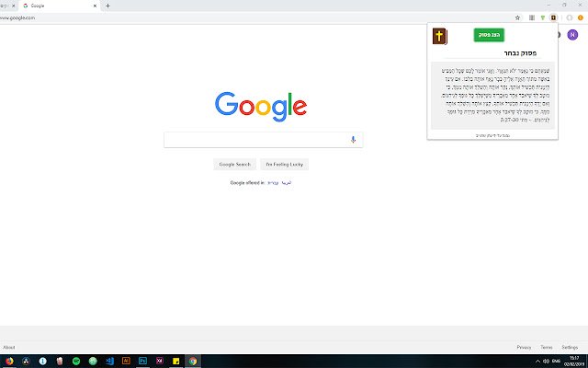Viewport: 588px width, 368px height.
Task: Open Firefox from the taskbar
Action: click(x=9, y=362)
